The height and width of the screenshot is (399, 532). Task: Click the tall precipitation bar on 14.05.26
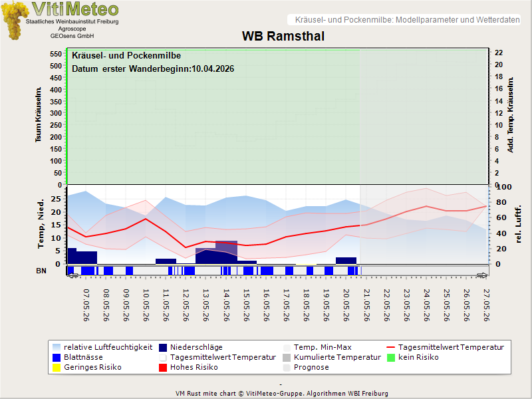[x=226, y=252]
